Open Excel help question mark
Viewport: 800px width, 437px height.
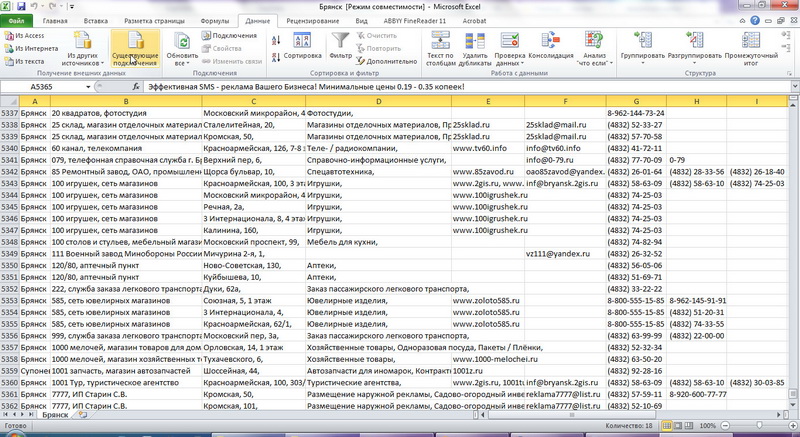(755, 21)
